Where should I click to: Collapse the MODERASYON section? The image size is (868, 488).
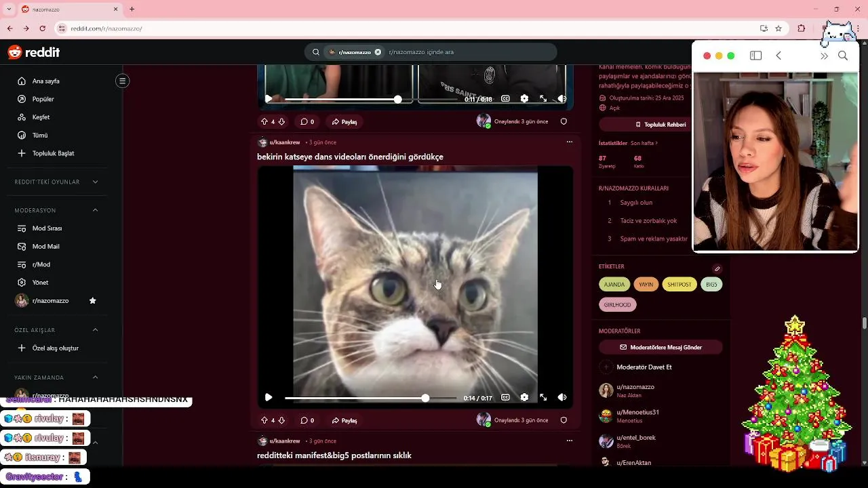click(x=95, y=210)
